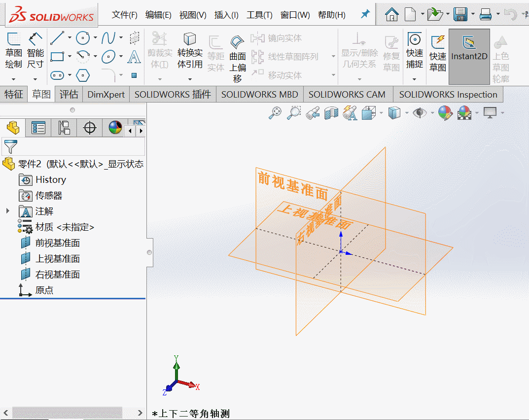Click the Save icon
Viewport: 529px width, 420px height.
point(460,14)
